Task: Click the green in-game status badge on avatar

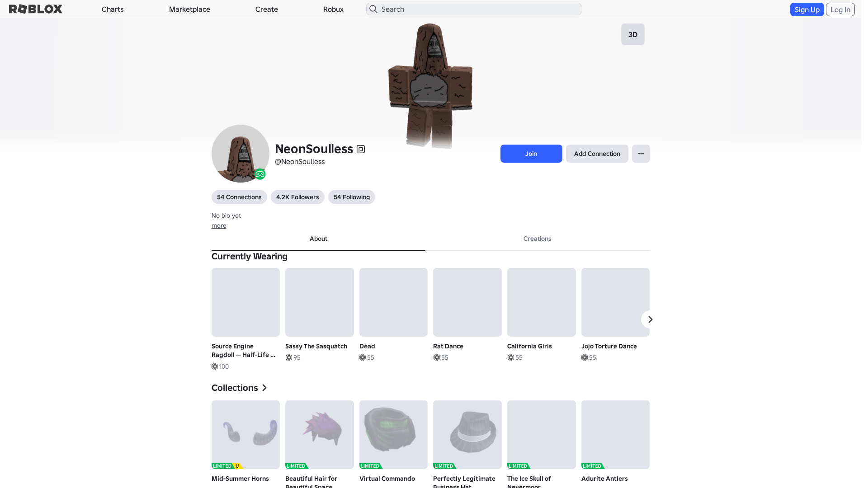Action: [x=260, y=174]
